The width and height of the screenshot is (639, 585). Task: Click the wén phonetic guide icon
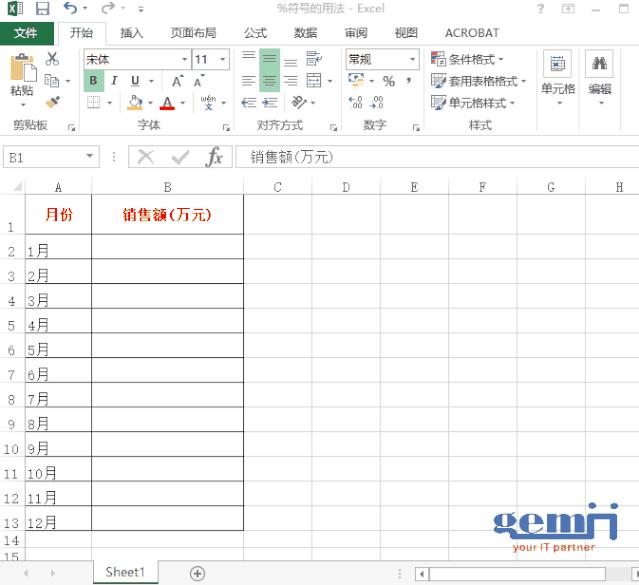point(208,103)
